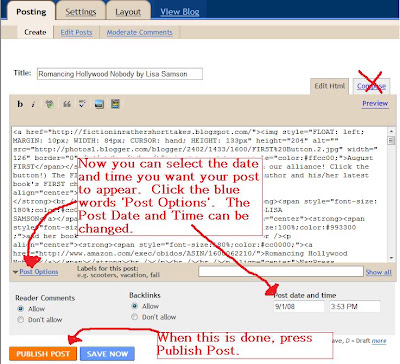This screenshot has height=364, width=400.
Task: Collapse the Post Options section
Action: [35, 272]
